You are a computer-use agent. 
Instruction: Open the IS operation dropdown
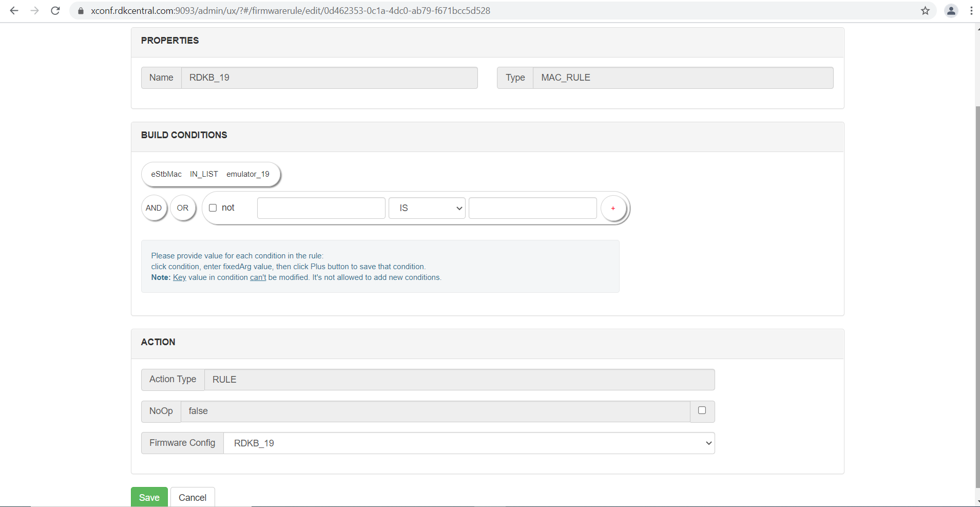click(x=427, y=208)
